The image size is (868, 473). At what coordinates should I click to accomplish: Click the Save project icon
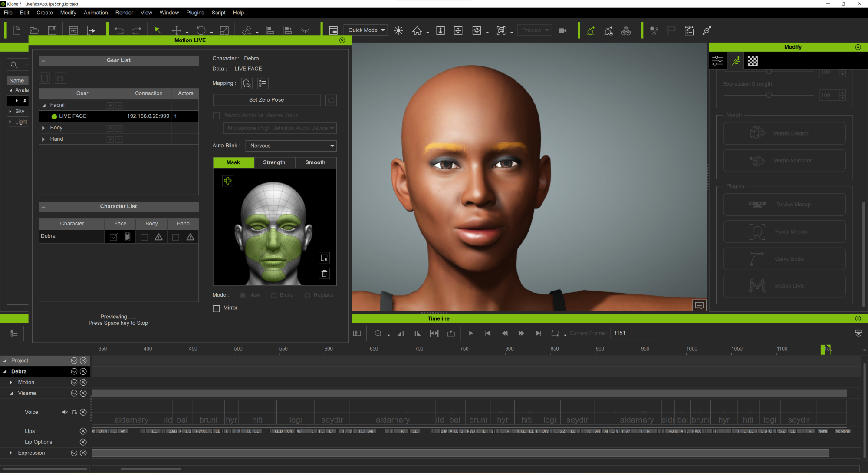(52, 30)
